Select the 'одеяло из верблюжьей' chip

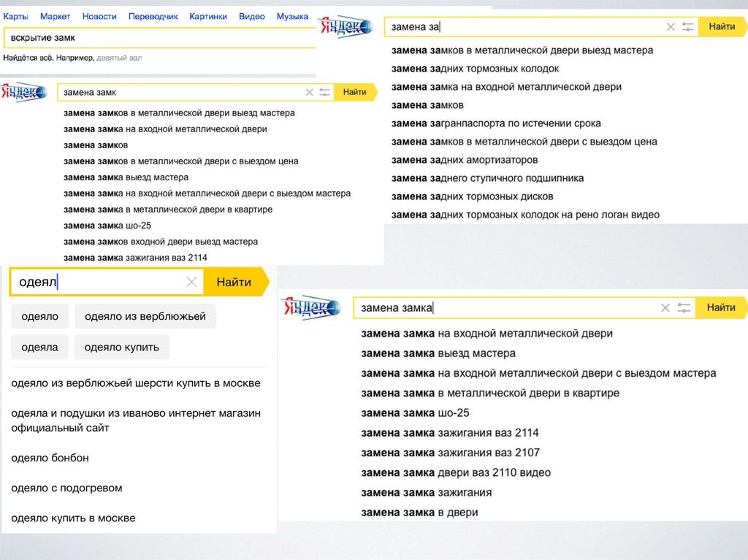(145, 316)
